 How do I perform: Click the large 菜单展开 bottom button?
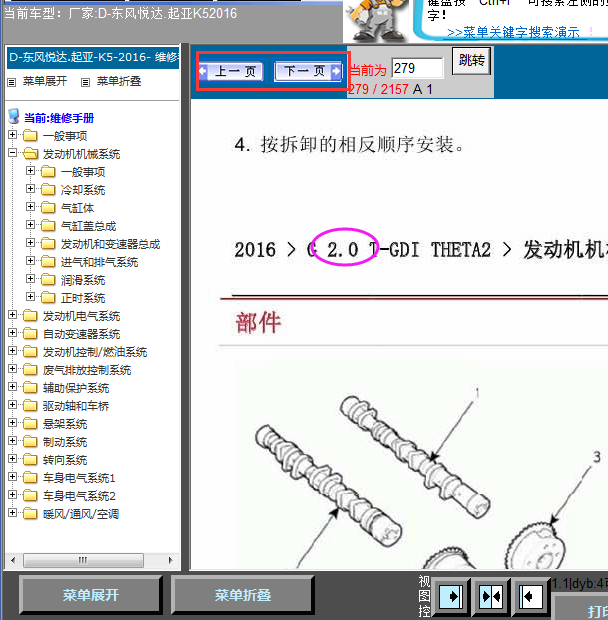click(x=91, y=595)
